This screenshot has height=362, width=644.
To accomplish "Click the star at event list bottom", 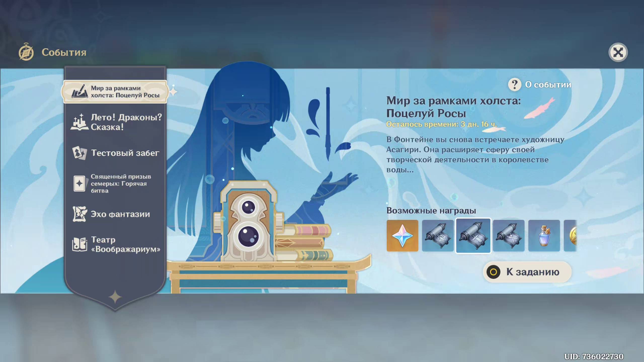I will click(x=115, y=297).
